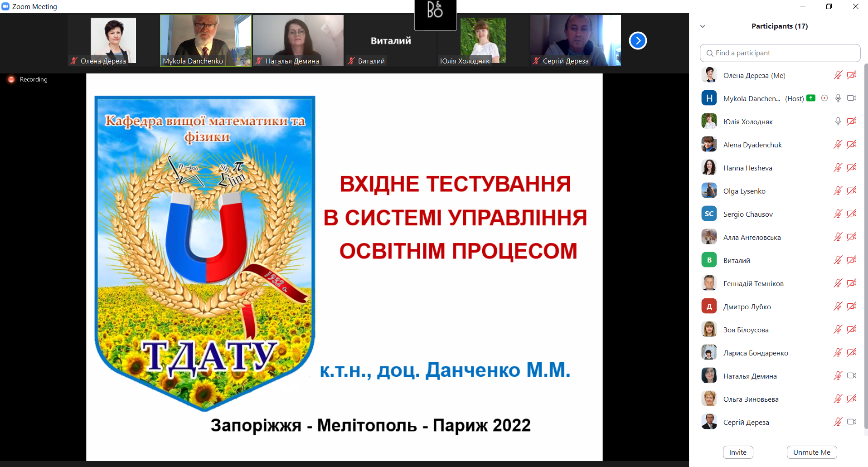
Task: Select Олена Дереза's video thumbnail in the top strip
Action: [x=113, y=41]
